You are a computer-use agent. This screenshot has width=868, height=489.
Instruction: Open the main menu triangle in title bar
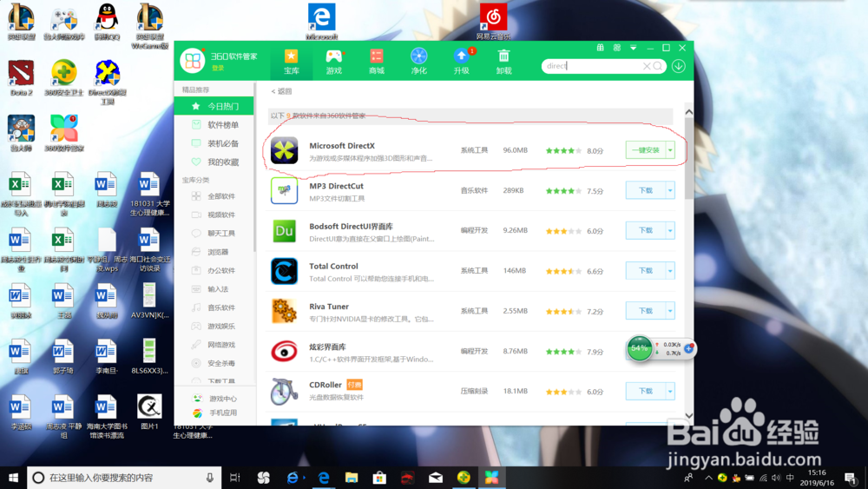click(634, 48)
